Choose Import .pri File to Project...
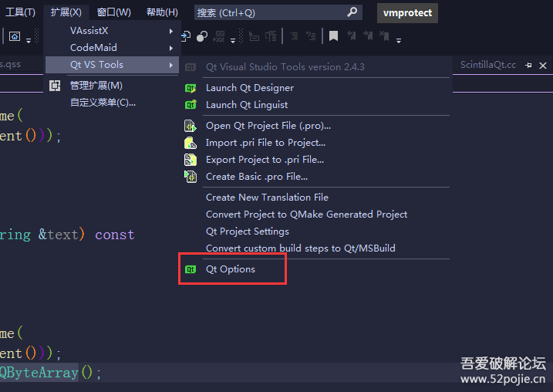Viewport: 553px width, 392px height. [x=265, y=143]
